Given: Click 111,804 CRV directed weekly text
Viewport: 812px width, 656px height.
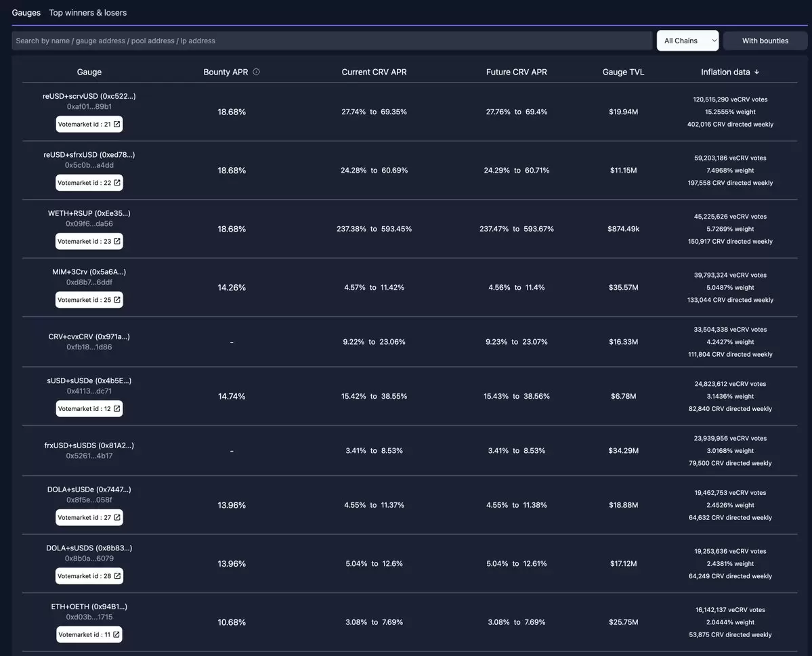Looking at the screenshot, I should [730, 354].
